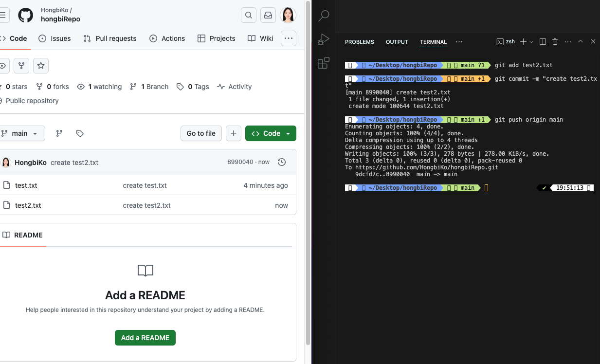Open the Wiki tab

pos(260,38)
